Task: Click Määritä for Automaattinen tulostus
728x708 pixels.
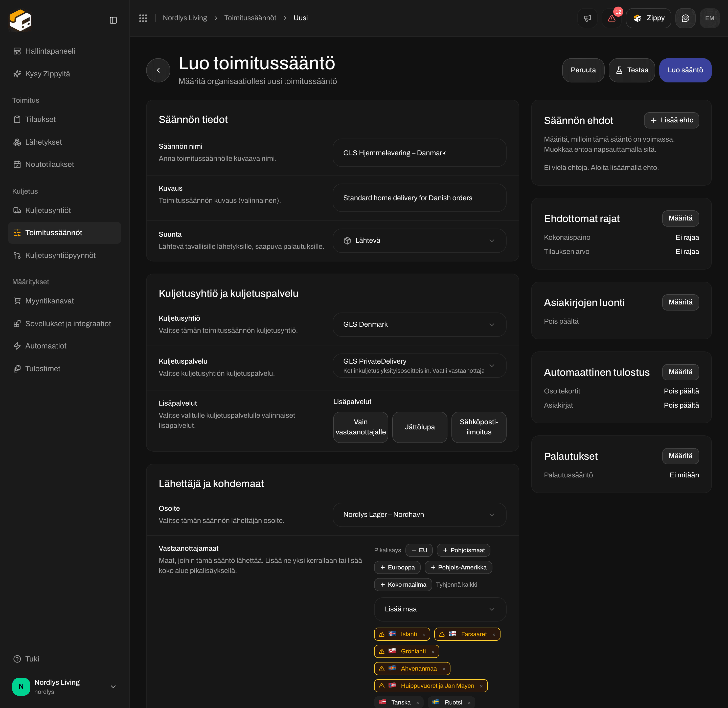Action: 680,372
